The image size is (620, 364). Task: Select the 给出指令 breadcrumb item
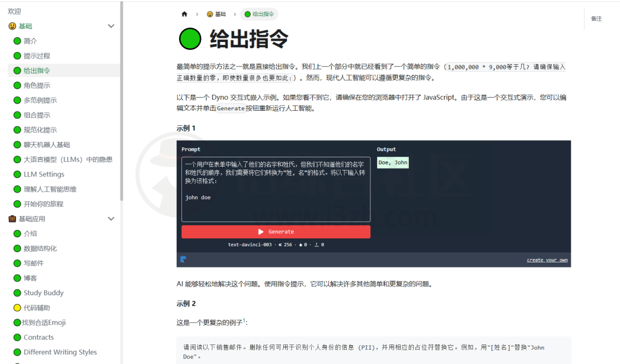click(x=259, y=14)
